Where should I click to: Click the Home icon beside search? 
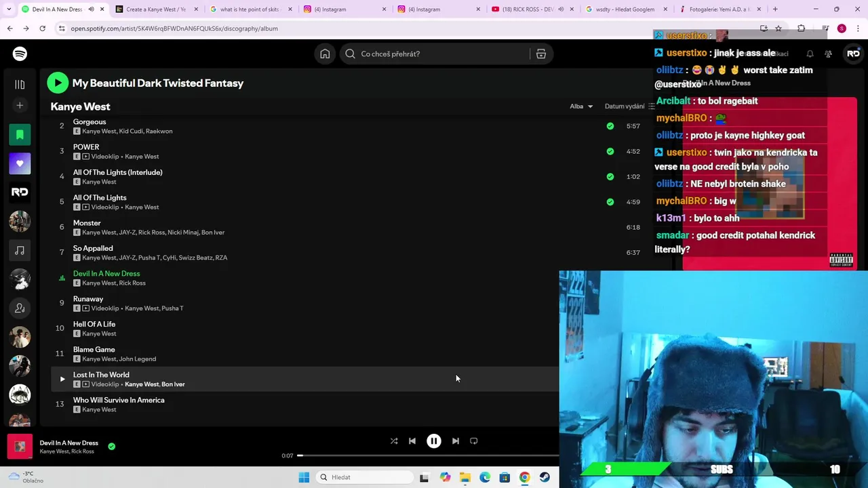pyautogui.click(x=325, y=54)
